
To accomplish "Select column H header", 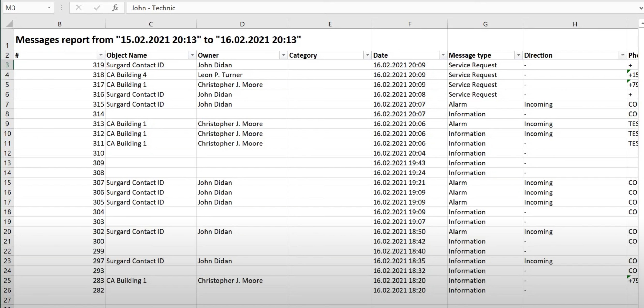I will 575,24.
